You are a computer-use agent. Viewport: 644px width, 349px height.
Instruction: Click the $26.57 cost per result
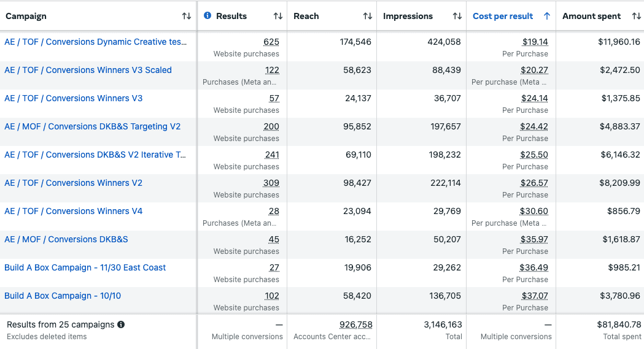click(534, 183)
